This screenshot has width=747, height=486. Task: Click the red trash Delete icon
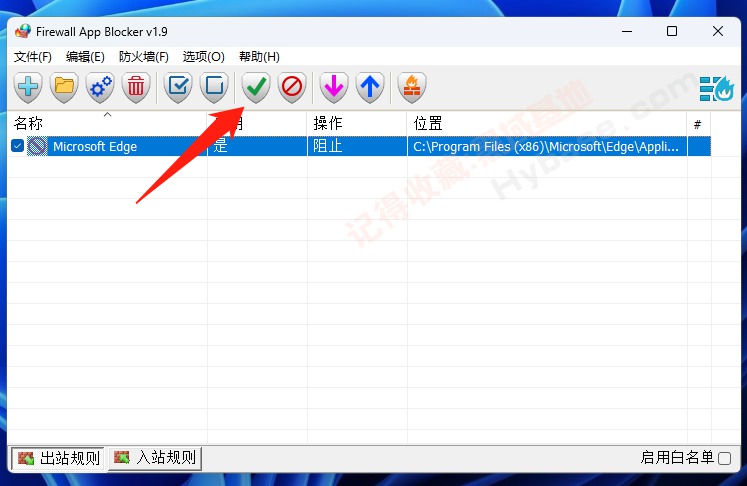136,87
